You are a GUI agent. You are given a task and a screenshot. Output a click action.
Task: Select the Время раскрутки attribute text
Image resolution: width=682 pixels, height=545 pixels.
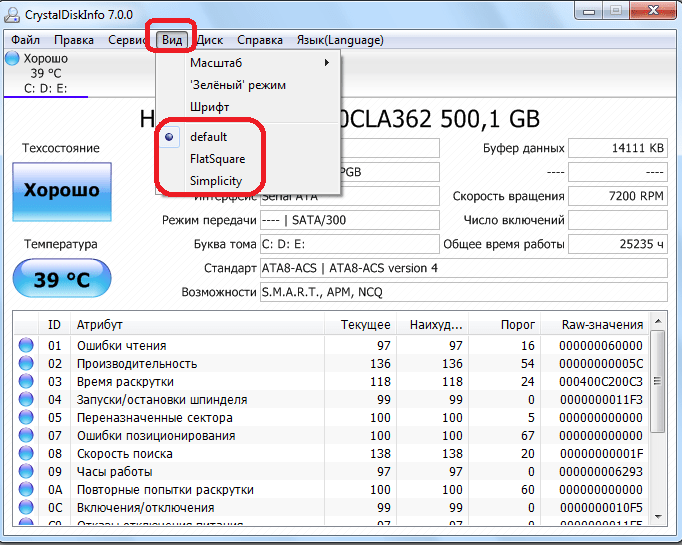pos(125,382)
